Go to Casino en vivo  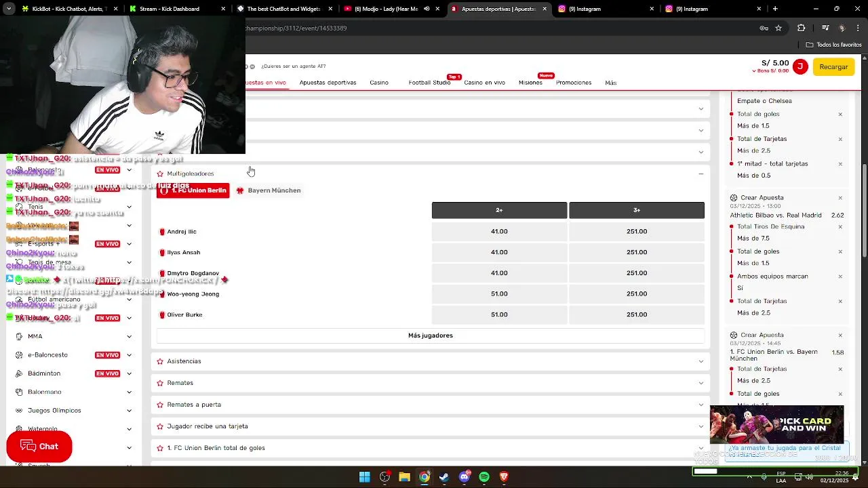(484, 83)
